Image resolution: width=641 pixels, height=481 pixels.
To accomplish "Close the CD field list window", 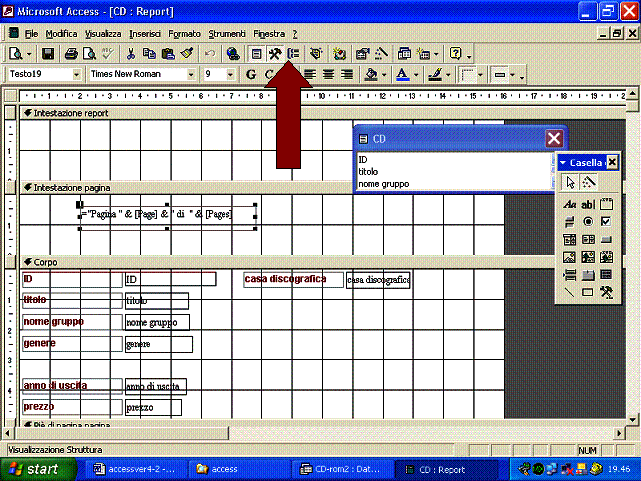I will click(x=554, y=139).
